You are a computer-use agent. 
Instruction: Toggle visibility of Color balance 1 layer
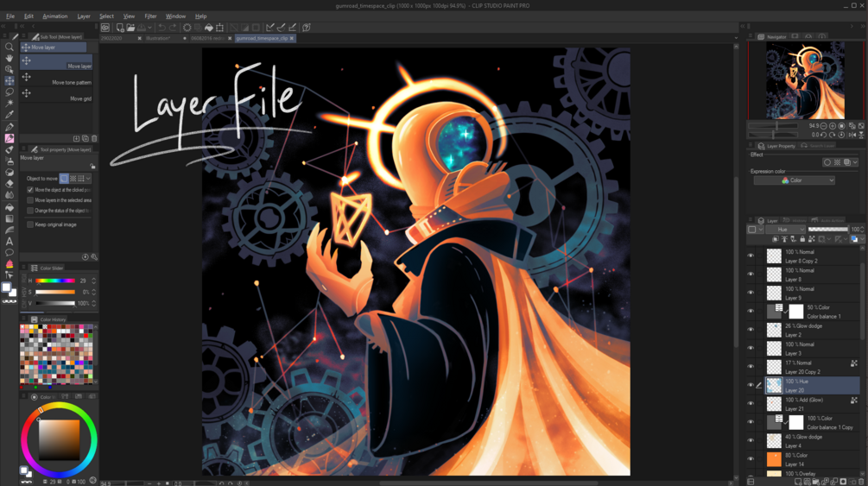(x=751, y=311)
